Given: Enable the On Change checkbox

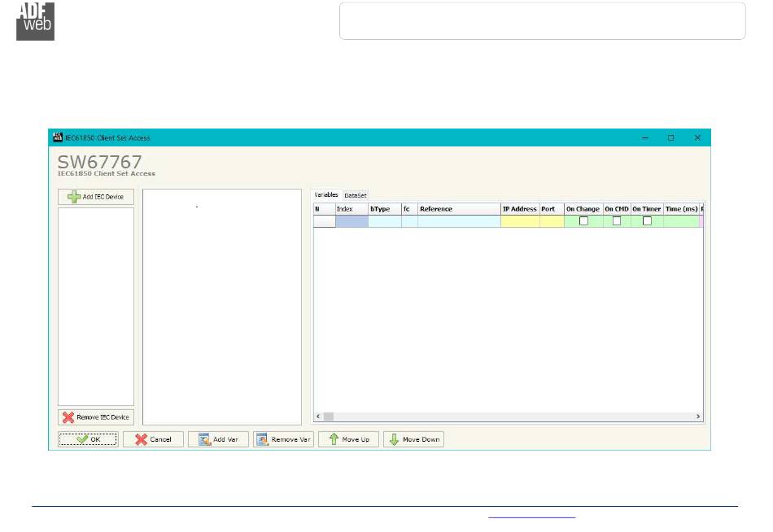Looking at the screenshot, I should (583, 221).
